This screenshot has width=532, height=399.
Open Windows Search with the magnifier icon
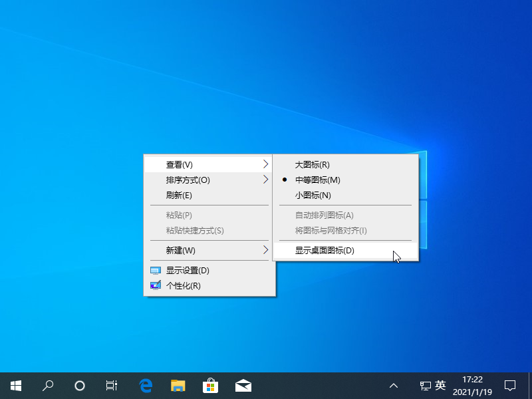(47, 386)
